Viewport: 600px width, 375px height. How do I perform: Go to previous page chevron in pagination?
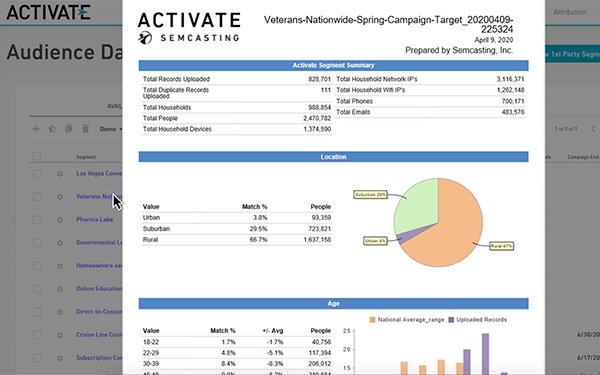click(593, 129)
